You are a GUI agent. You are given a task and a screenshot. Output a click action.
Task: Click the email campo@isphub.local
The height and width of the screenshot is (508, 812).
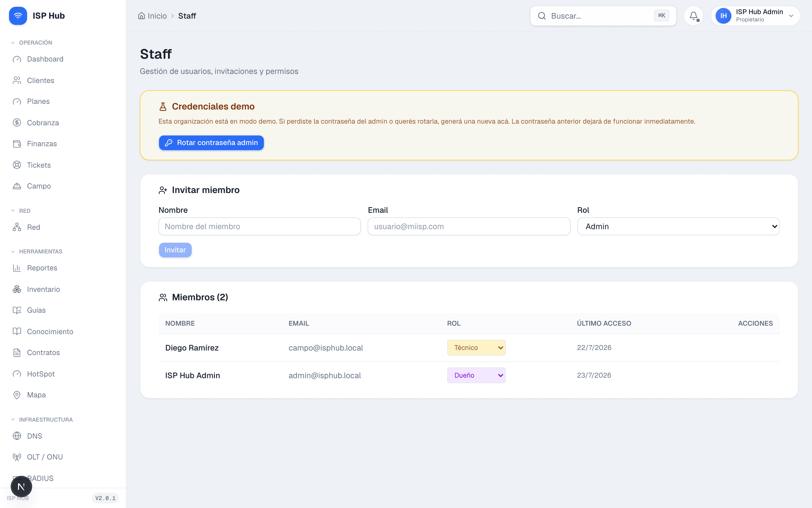click(325, 348)
